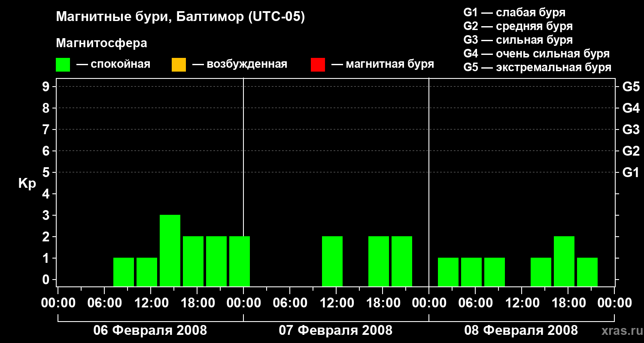
Task: Click the 'G2' label on the right axis
Action: point(631,151)
